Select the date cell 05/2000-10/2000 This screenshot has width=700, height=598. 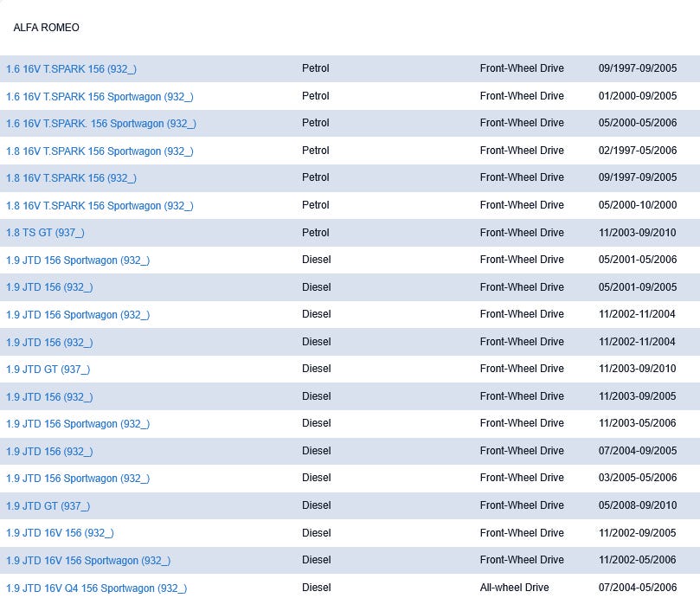coord(638,204)
